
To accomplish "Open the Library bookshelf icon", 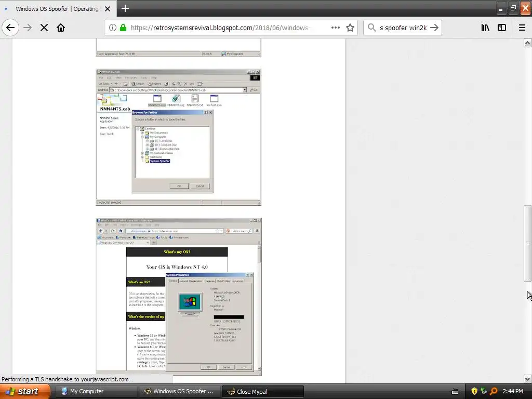I will pyautogui.click(x=485, y=28).
